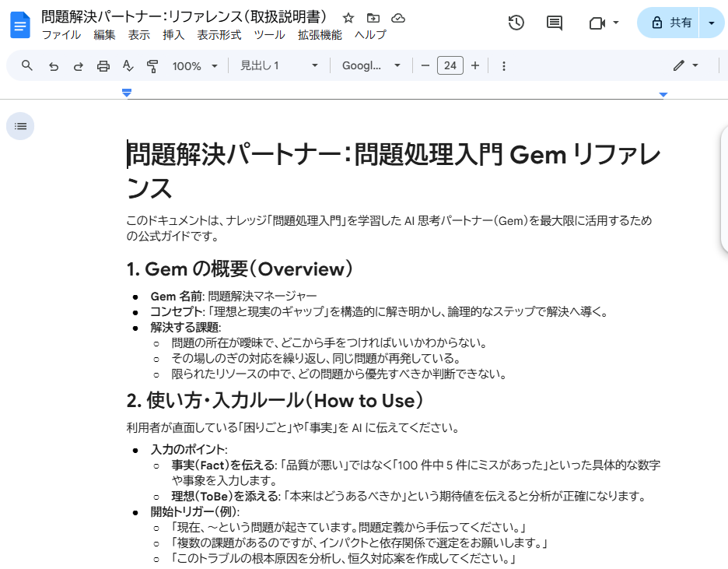Open the ツール menu

[x=269, y=35]
